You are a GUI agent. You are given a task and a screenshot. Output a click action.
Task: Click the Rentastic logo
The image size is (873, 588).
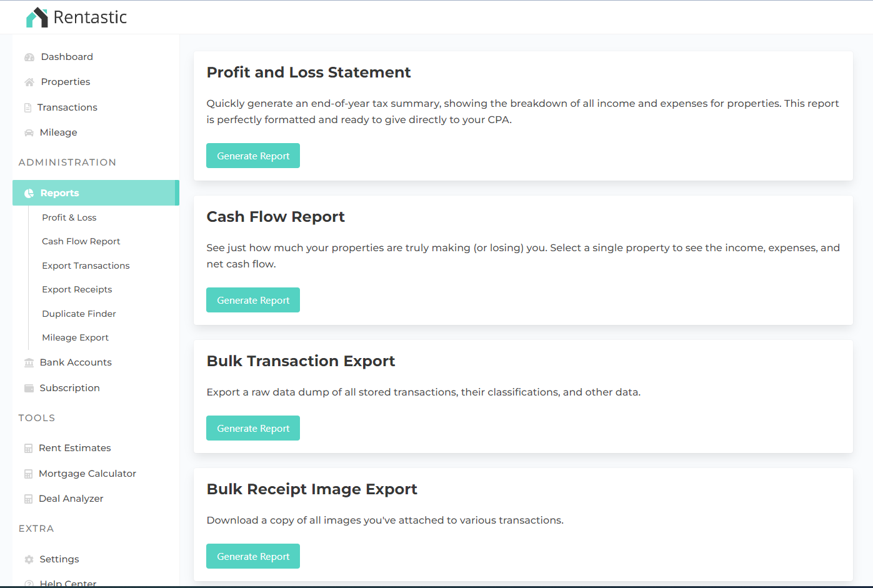click(x=76, y=17)
